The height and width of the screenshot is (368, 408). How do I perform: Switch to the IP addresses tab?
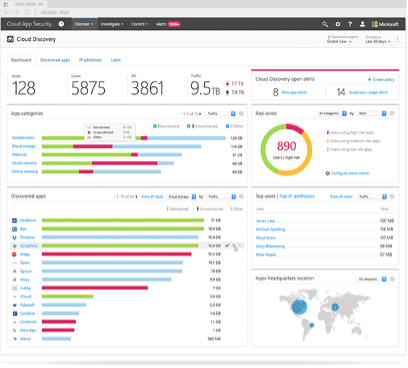pyautogui.click(x=90, y=60)
